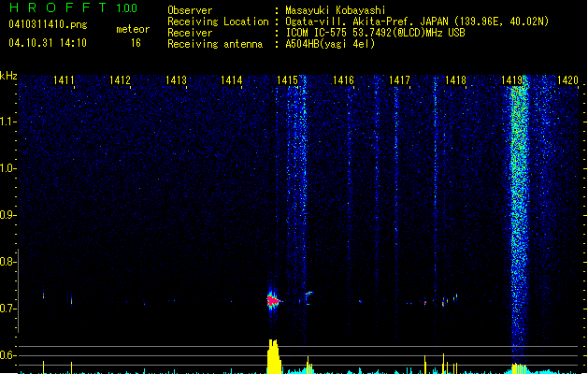
Task: Click the 1414 time axis marker
Action: 232,79
